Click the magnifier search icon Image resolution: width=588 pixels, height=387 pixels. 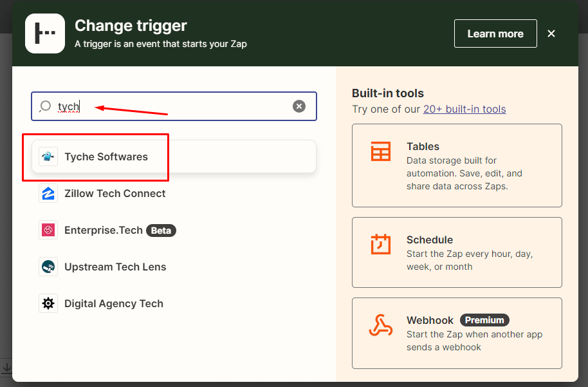45,106
